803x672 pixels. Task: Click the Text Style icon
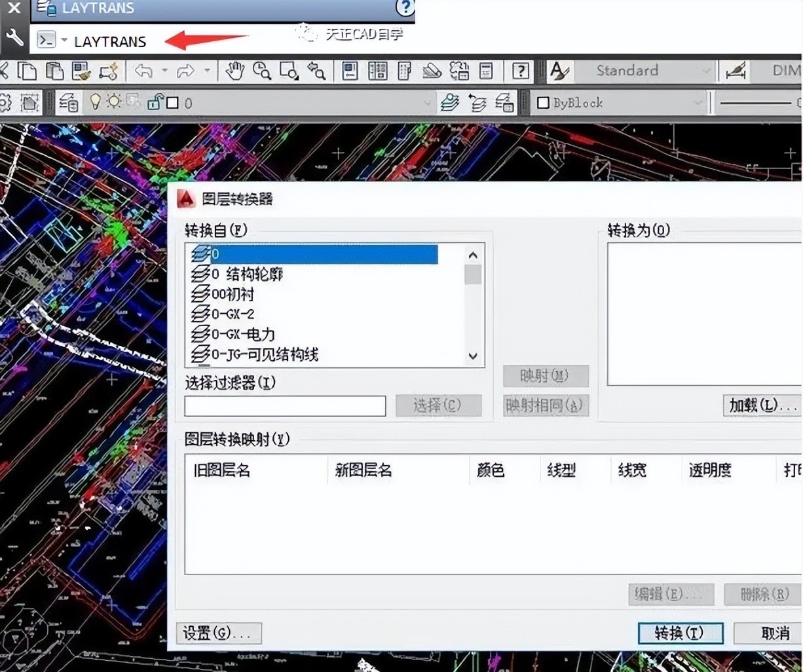559,71
